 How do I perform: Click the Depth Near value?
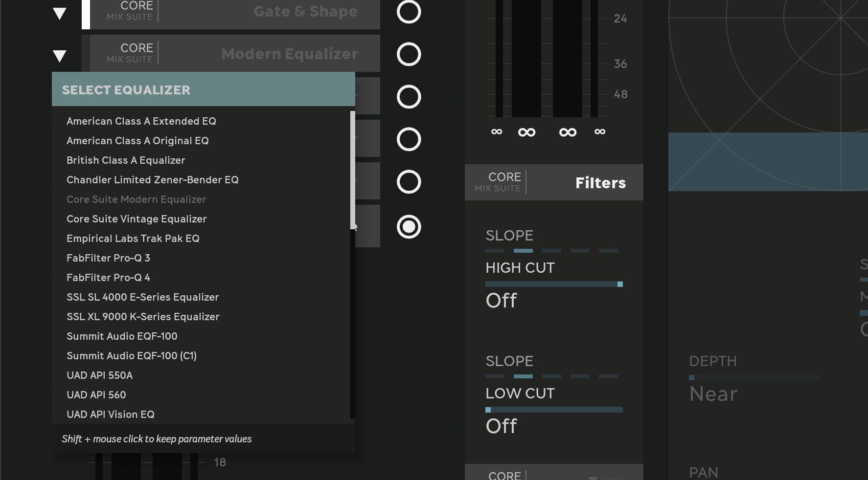point(713,394)
